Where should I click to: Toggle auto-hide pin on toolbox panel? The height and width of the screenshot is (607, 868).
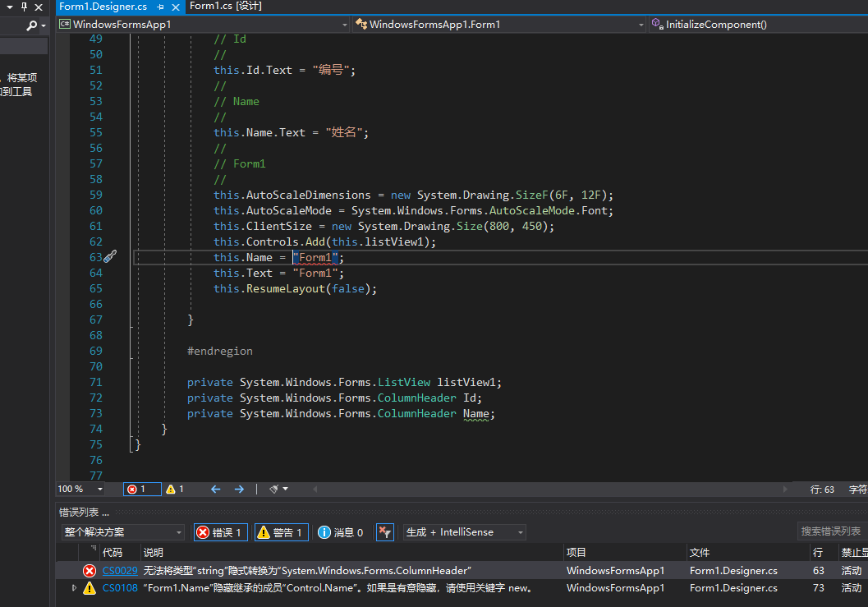tap(24, 7)
